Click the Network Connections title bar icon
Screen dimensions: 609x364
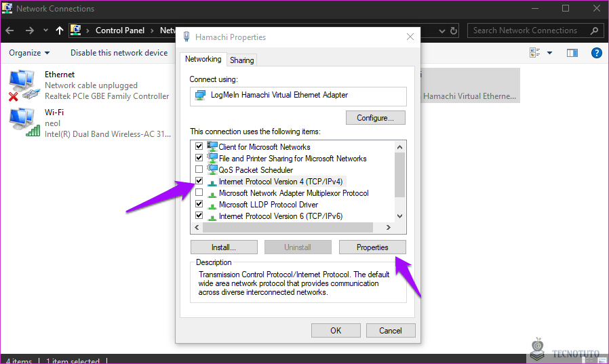click(7, 8)
